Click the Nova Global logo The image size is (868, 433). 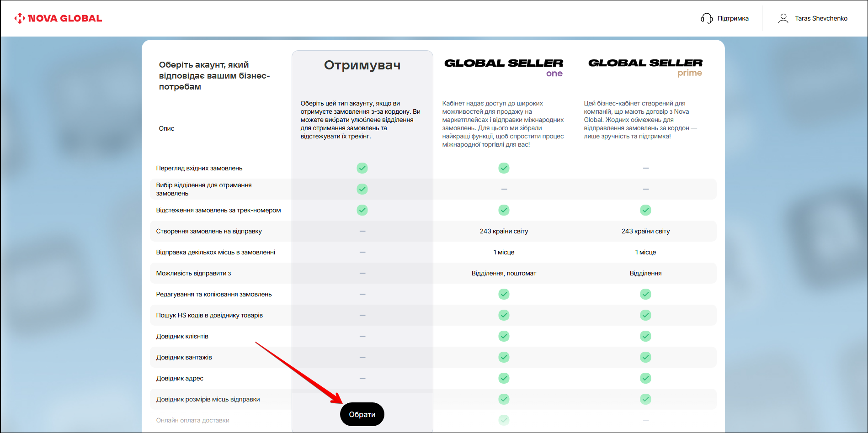point(58,18)
